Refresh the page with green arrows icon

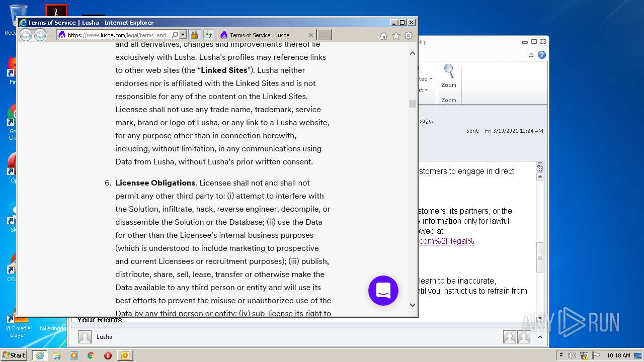(208, 35)
